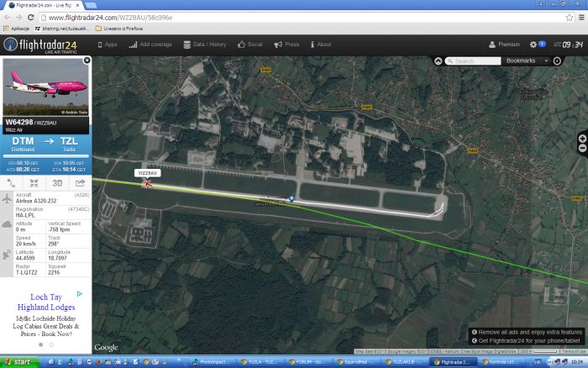Screen dimensions: 588x368
Task: Switch to PhotoImpact taskbar window
Action: coord(213,362)
